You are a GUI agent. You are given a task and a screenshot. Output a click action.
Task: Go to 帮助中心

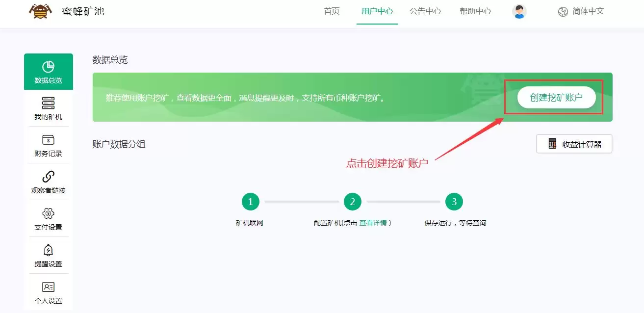click(475, 11)
